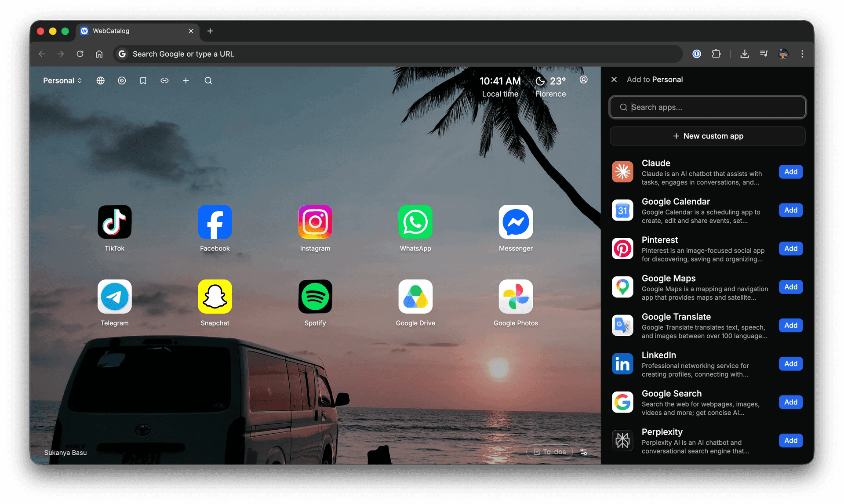Add Google Maps to Personal
844x504 pixels.
(x=790, y=287)
